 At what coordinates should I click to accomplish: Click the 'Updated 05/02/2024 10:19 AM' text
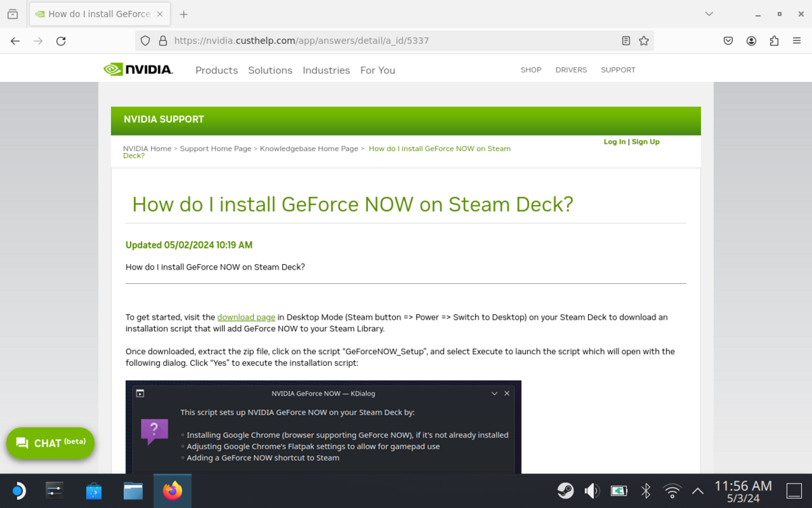189,245
